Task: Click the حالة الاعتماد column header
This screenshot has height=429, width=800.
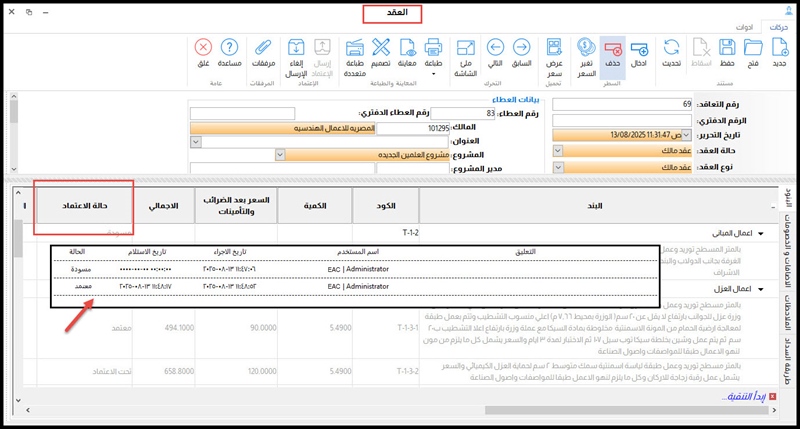Action: [x=85, y=206]
